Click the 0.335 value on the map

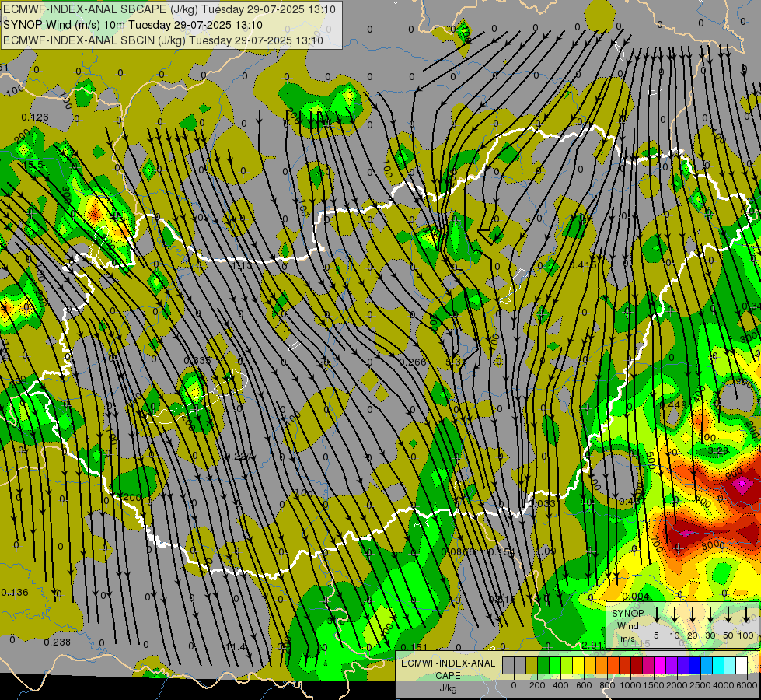[197, 360]
